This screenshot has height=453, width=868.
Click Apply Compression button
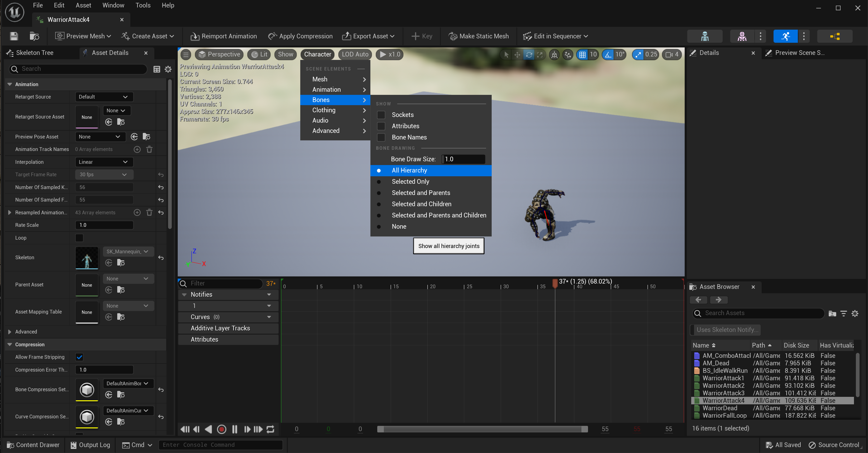click(x=300, y=36)
